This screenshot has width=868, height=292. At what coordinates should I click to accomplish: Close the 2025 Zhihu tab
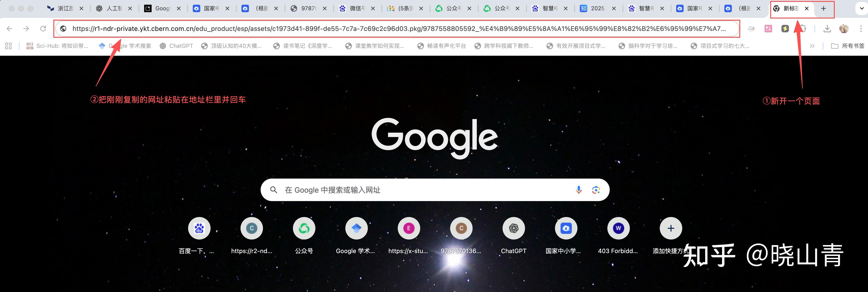614,9
